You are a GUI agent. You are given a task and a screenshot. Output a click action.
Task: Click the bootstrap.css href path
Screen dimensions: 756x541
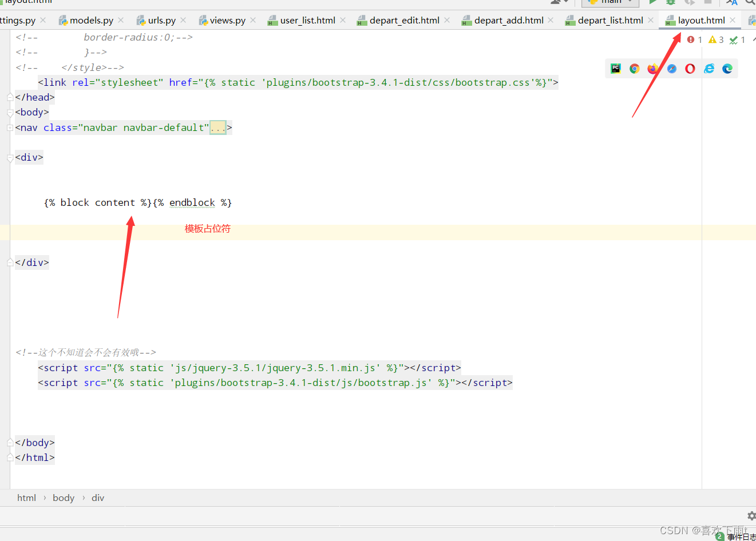[x=398, y=82]
